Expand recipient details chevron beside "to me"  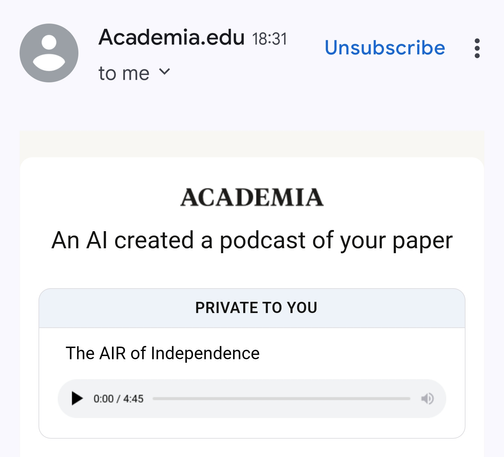164,72
